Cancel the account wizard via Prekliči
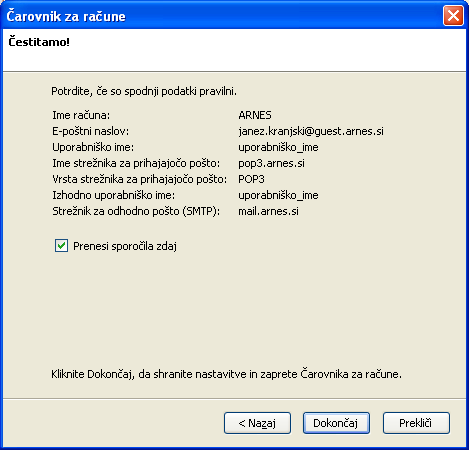The height and width of the screenshot is (450, 469). click(x=416, y=423)
